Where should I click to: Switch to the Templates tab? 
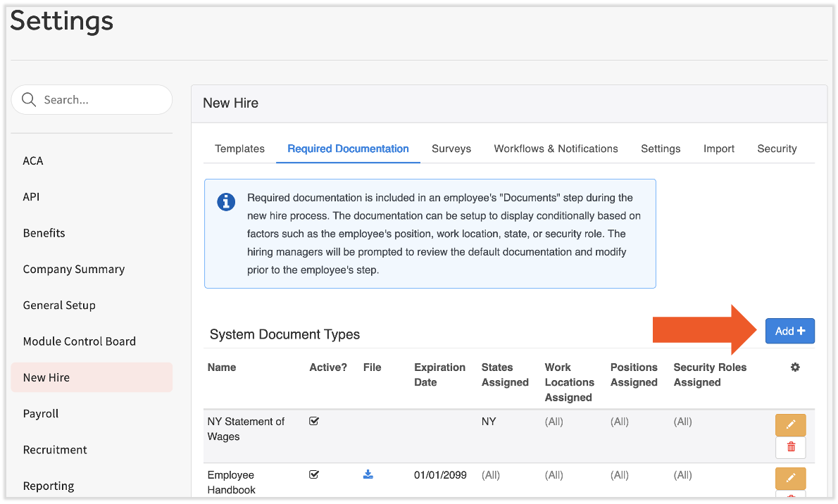[x=239, y=149]
